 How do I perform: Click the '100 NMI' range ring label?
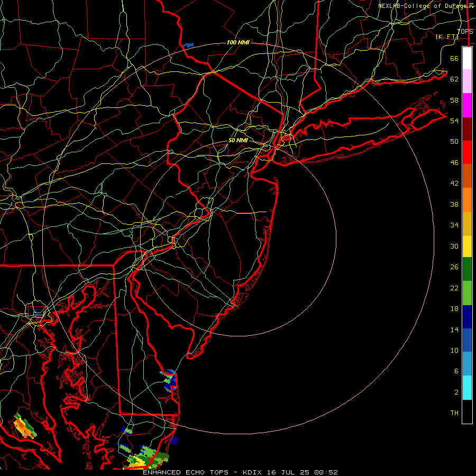238,42
